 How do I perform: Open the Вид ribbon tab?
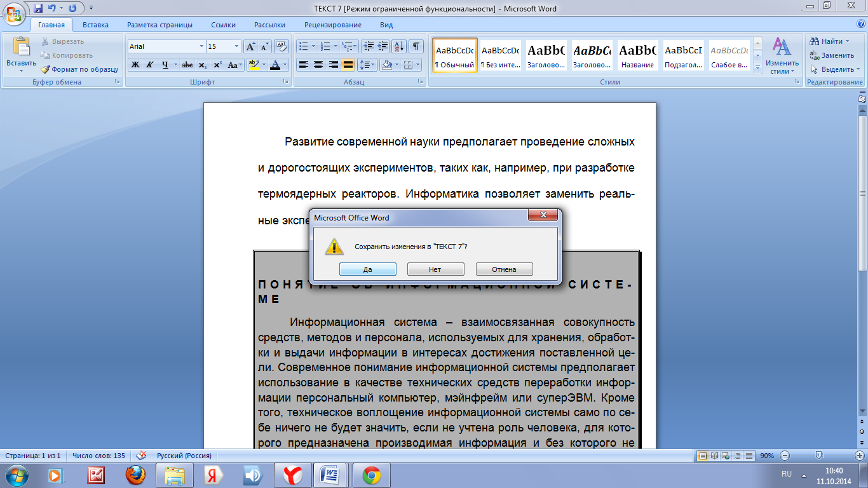(x=386, y=25)
